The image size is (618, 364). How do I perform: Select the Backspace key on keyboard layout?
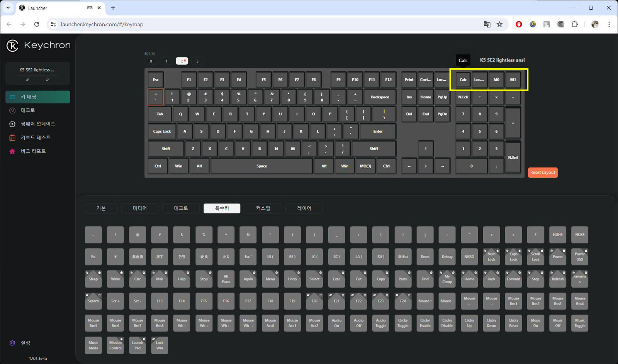pos(380,97)
